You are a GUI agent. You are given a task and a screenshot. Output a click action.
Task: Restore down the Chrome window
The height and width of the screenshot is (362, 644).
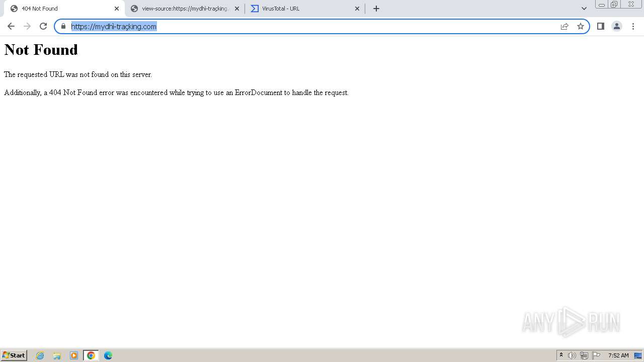pos(614,5)
